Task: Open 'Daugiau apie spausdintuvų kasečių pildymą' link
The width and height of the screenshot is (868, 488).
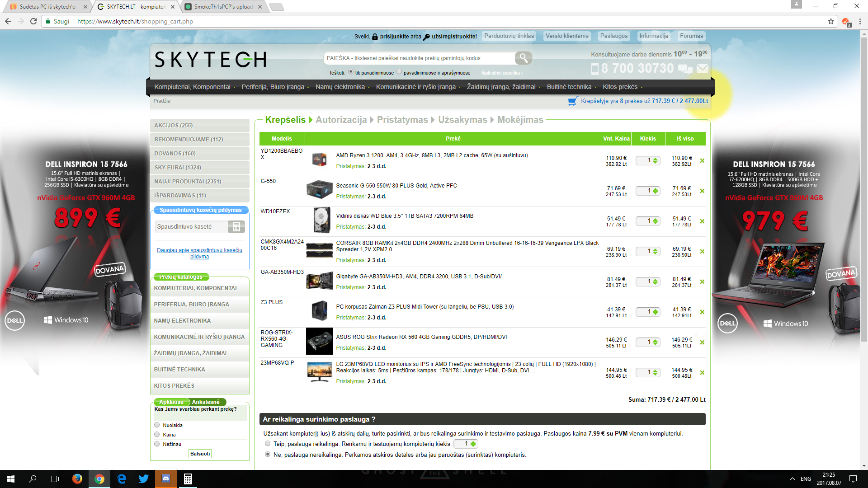Action: (x=199, y=253)
